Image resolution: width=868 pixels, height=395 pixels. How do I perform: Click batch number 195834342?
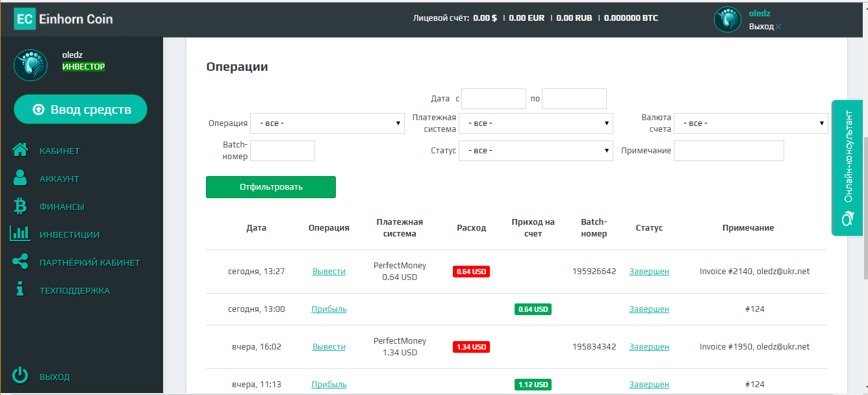(594, 347)
